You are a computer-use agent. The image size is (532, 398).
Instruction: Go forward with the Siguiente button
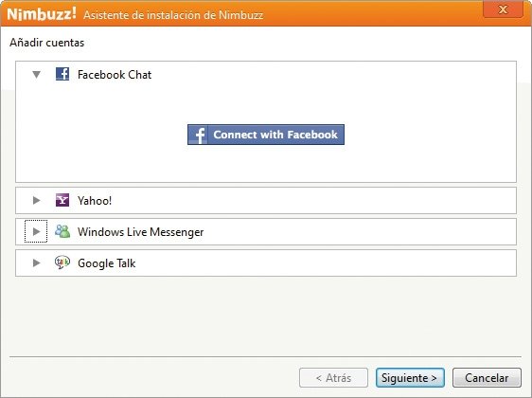(x=410, y=377)
